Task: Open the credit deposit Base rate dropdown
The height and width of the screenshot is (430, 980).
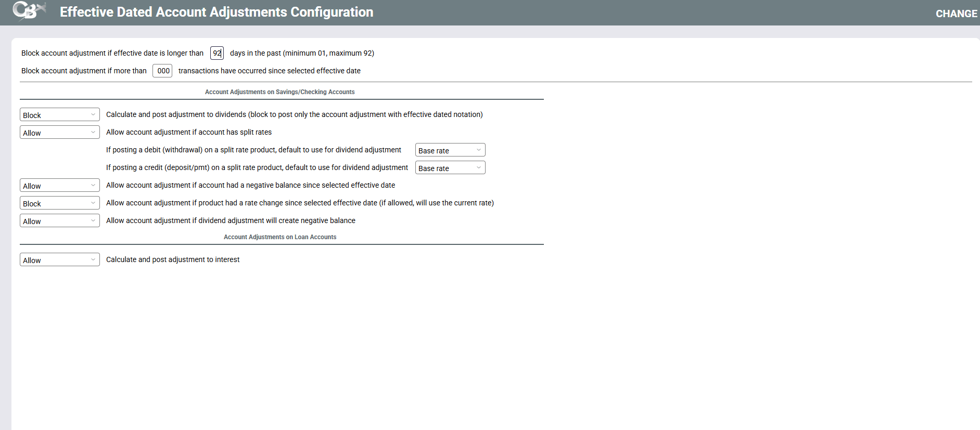Action: (x=450, y=168)
